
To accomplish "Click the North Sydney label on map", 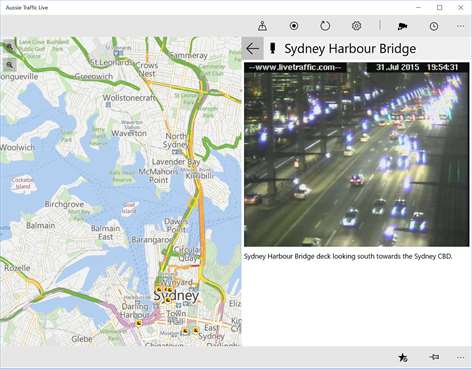I will coord(176,140).
